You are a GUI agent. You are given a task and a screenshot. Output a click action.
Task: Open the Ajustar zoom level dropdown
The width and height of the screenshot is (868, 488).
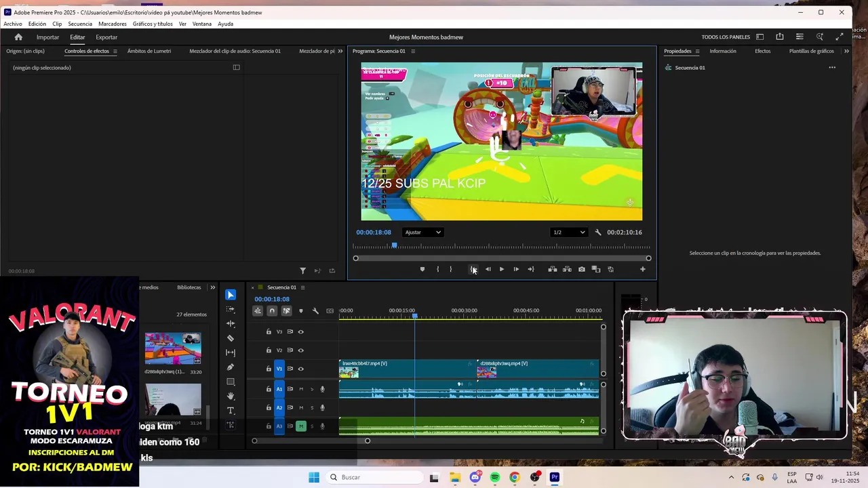coord(422,232)
